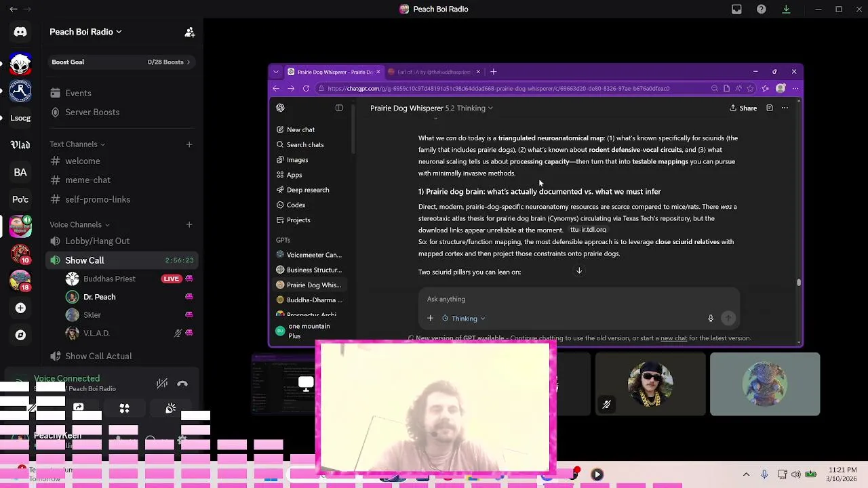
Task: Open welcome text channel
Action: click(82, 161)
